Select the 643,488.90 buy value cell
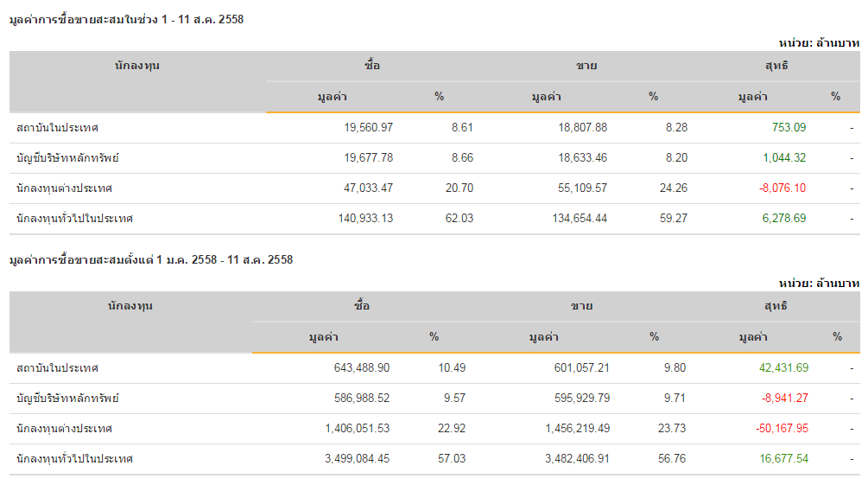This screenshot has height=485, width=868. 361,367
